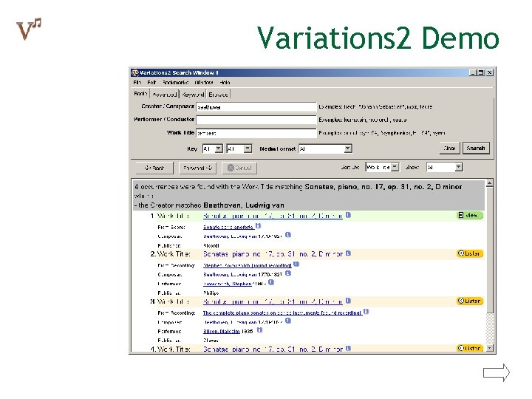Open the second Key dropdown

(x=239, y=149)
